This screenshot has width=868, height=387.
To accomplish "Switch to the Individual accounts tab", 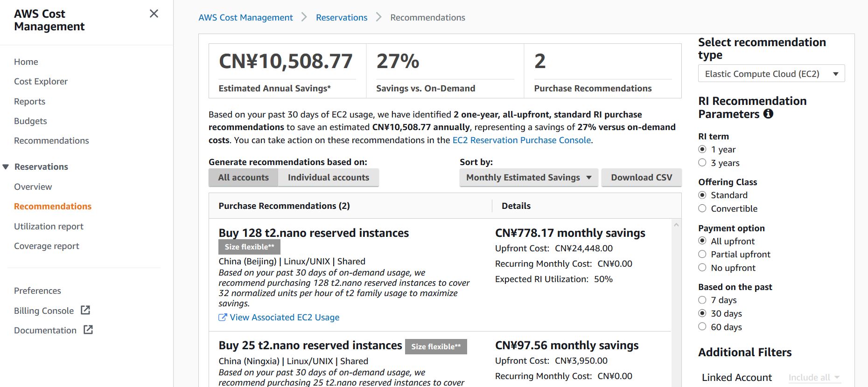I will tap(329, 177).
